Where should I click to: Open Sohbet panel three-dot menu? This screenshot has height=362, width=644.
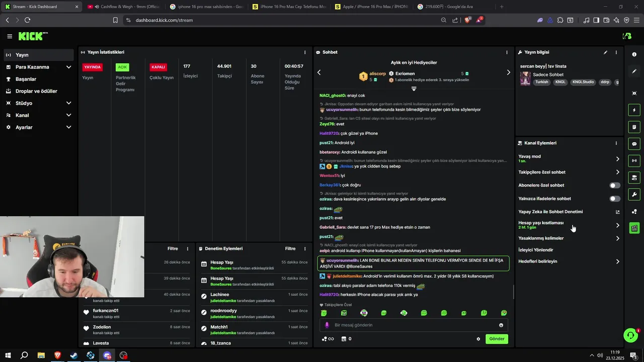pyautogui.click(x=507, y=52)
